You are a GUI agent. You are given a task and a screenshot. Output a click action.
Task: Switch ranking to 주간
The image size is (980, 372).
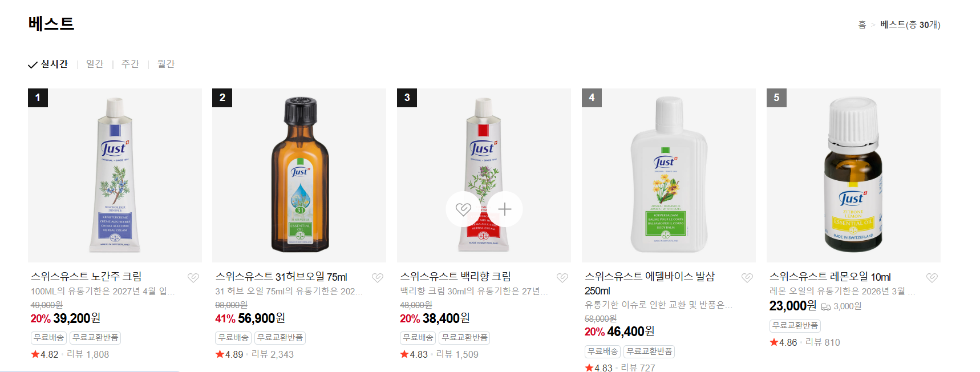point(130,64)
